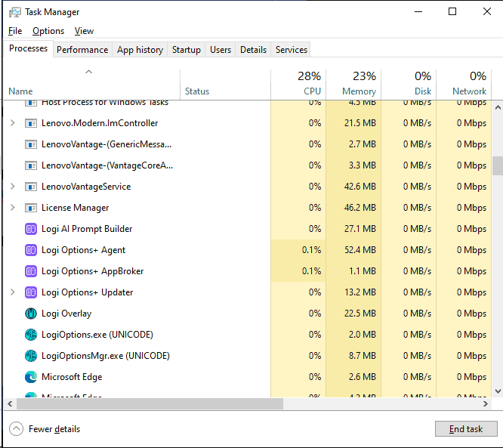Click the LogiOptions.exe (UNICODE) icon

(x=31, y=335)
